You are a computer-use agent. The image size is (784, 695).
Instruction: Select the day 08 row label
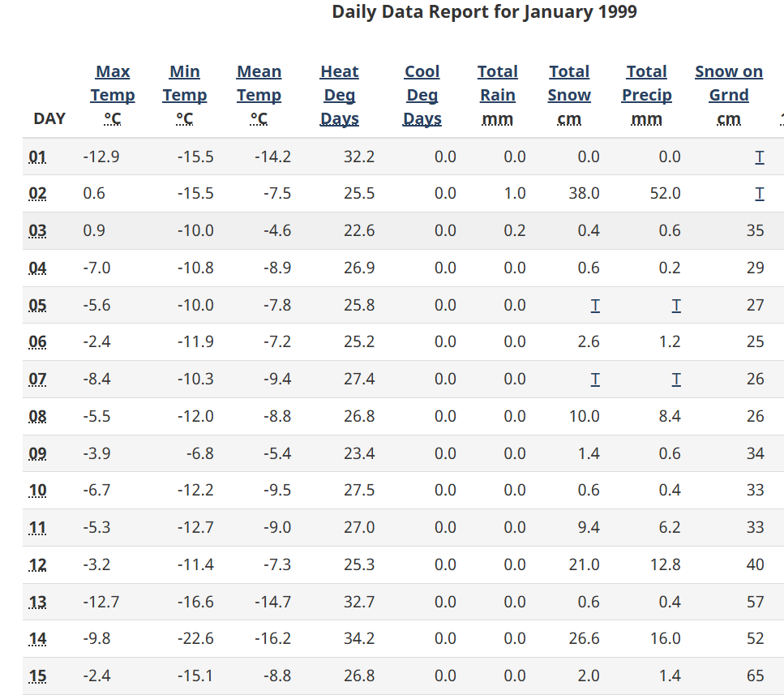tap(37, 417)
